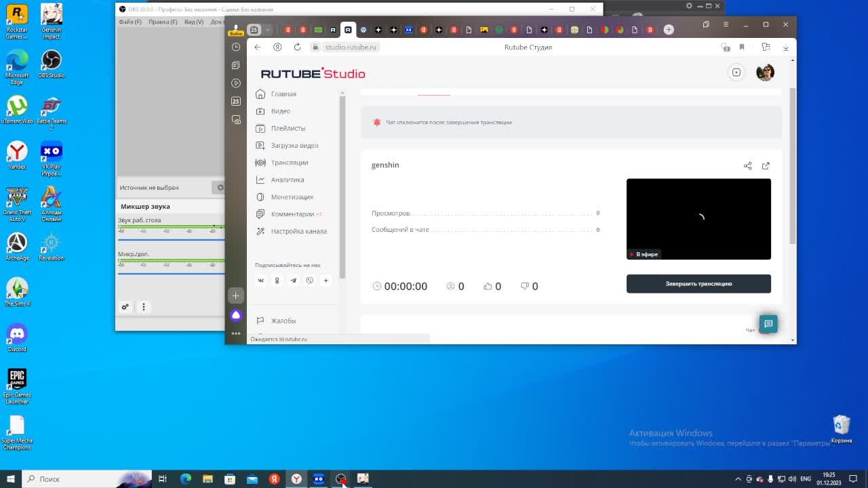Share the genshin stream
Viewport: 868px width, 488px height.
pos(747,166)
